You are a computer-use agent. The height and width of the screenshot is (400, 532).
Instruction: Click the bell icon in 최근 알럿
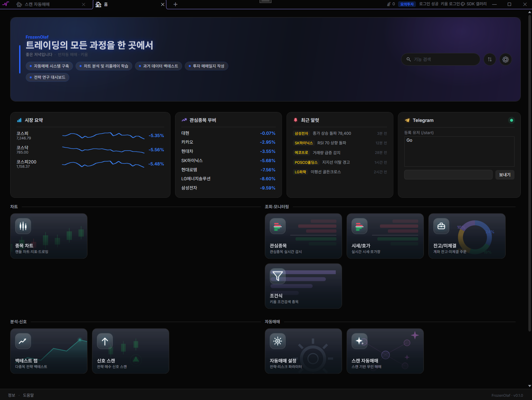(x=296, y=120)
